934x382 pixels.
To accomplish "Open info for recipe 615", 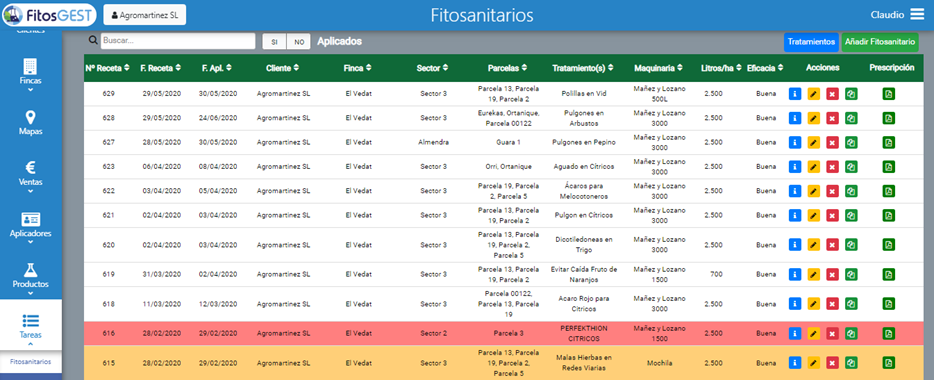I will pos(795,362).
